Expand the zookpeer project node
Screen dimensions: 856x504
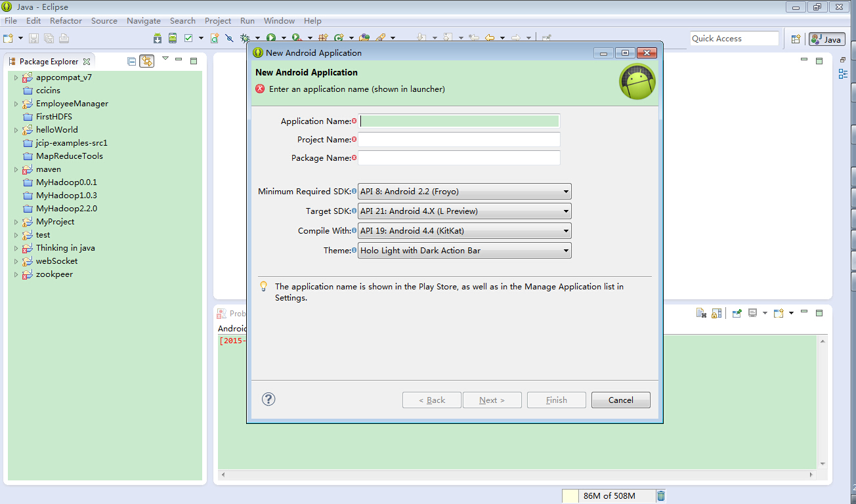[x=16, y=274]
